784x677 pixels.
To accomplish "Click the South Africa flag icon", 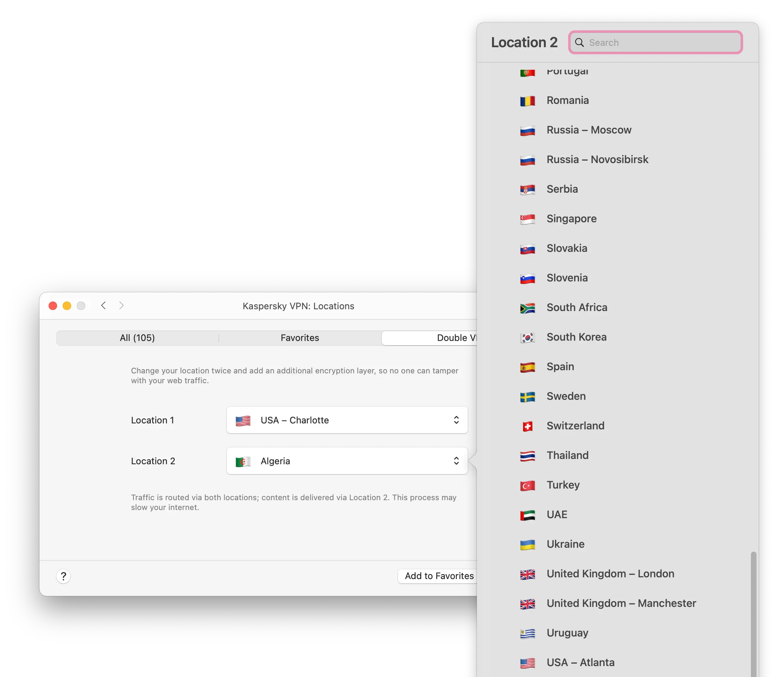I will (x=528, y=307).
